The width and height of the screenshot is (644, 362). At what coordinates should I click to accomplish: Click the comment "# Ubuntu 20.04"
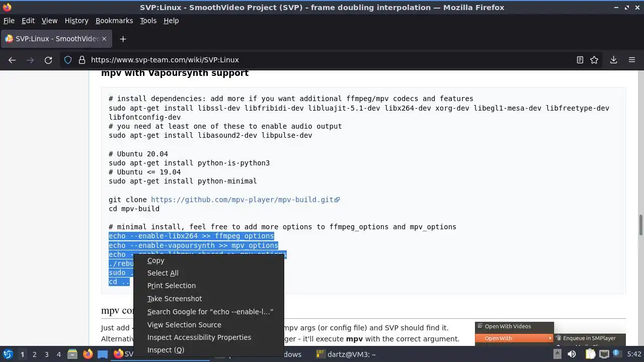(x=138, y=154)
